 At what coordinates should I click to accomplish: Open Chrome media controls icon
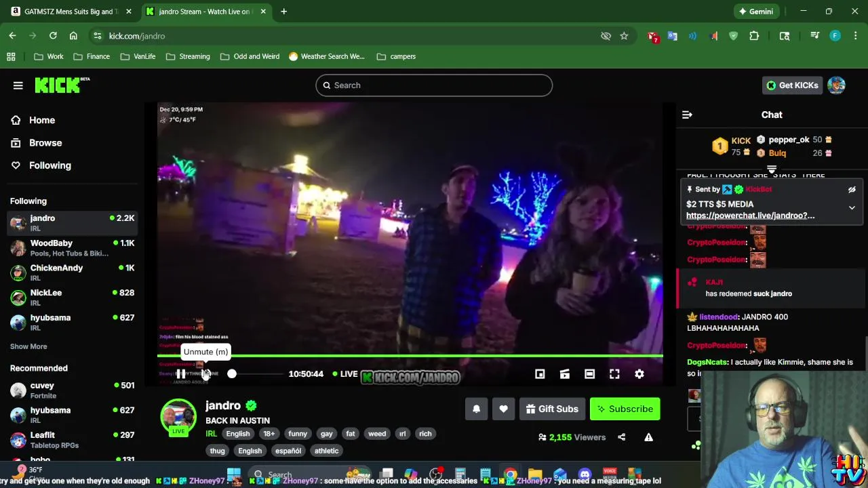click(815, 36)
